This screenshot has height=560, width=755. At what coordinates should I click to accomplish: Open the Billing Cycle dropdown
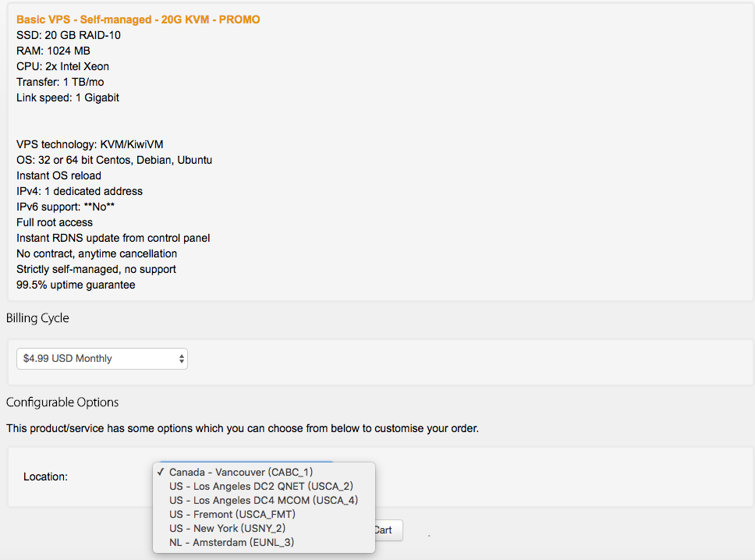(102, 359)
